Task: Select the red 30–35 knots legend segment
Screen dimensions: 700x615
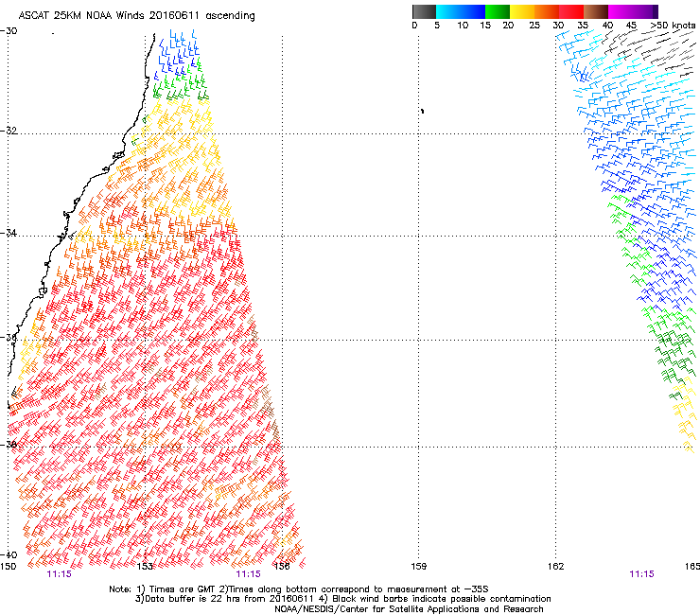Action: [x=571, y=11]
